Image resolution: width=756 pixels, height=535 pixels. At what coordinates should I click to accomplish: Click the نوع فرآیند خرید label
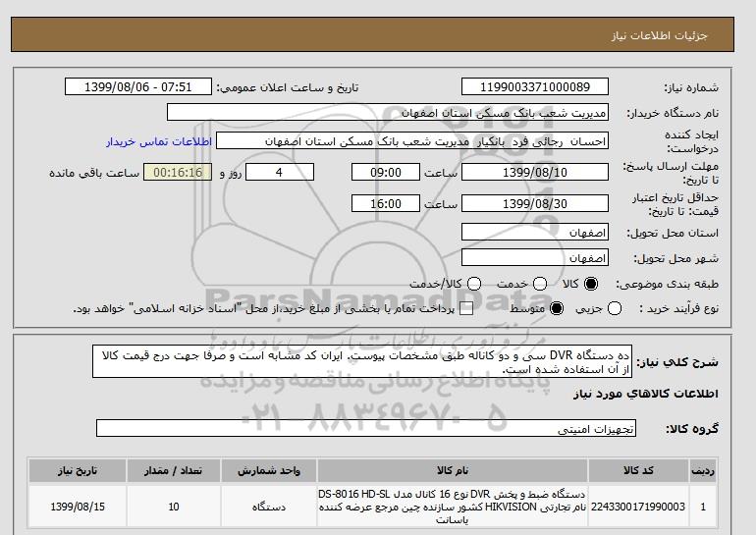[678, 308]
